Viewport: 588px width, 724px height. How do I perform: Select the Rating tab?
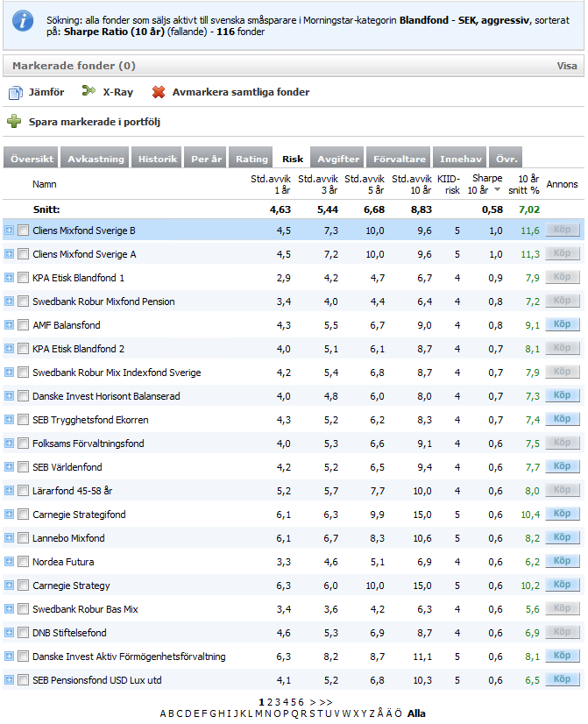tap(251, 159)
